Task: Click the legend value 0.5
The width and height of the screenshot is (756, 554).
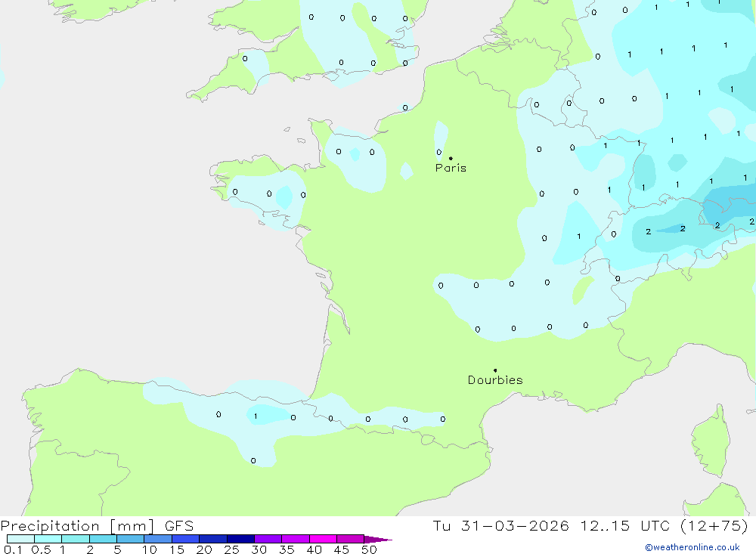Action: (41, 549)
